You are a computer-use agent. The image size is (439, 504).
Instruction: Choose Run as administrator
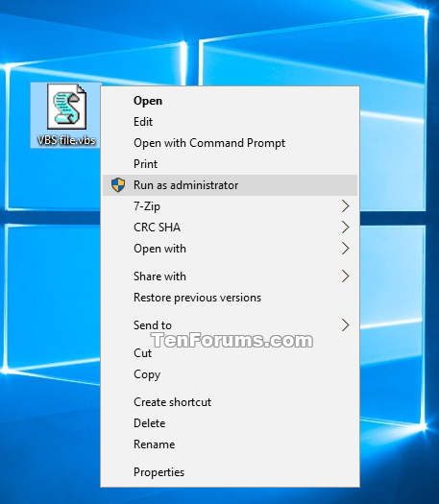[230, 185]
